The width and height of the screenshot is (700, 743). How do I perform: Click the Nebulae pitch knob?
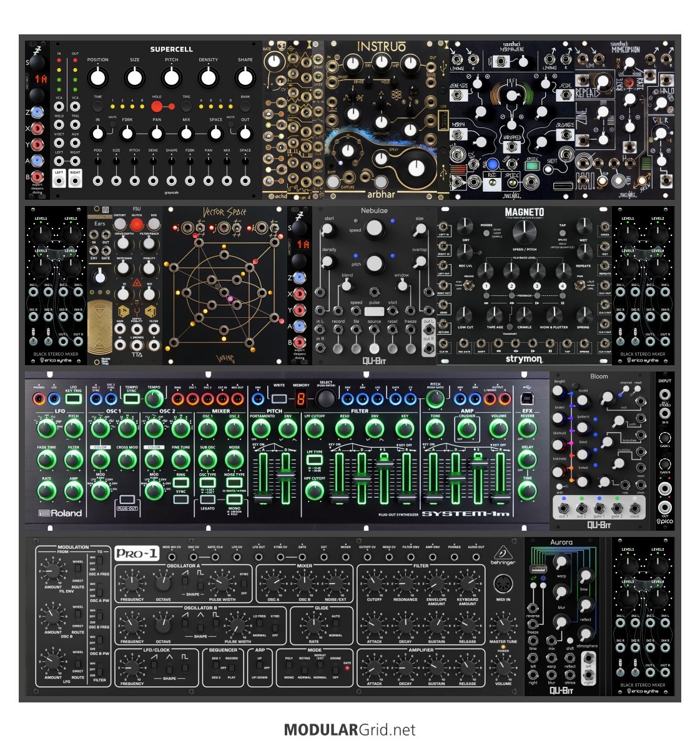pyautogui.click(x=375, y=263)
